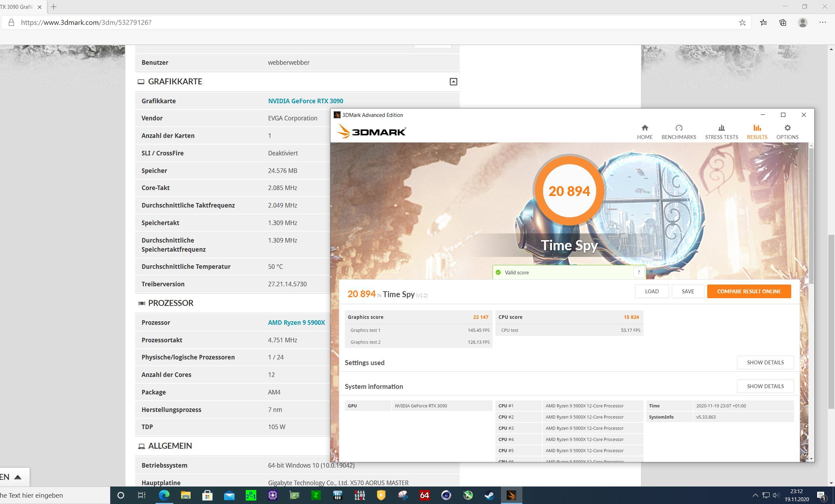Click COMPARE RESULT ONLINE button
This screenshot has width=835, height=504.
(749, 291)
